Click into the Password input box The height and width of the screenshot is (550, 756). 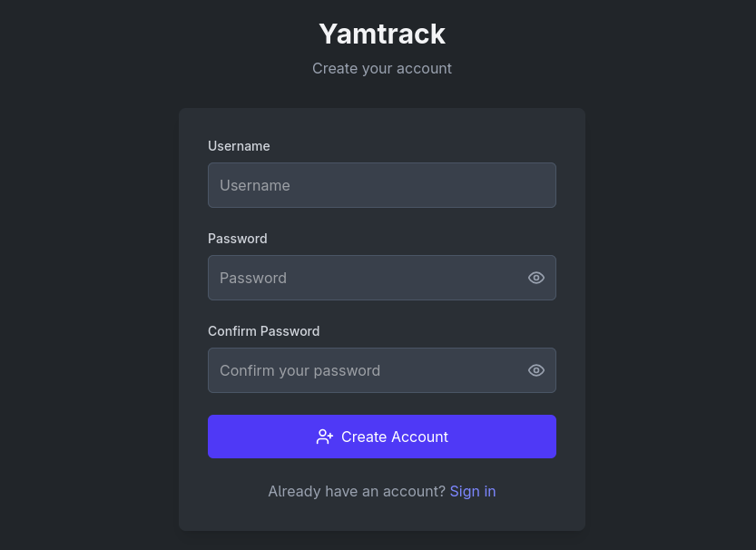pos(363,278)
